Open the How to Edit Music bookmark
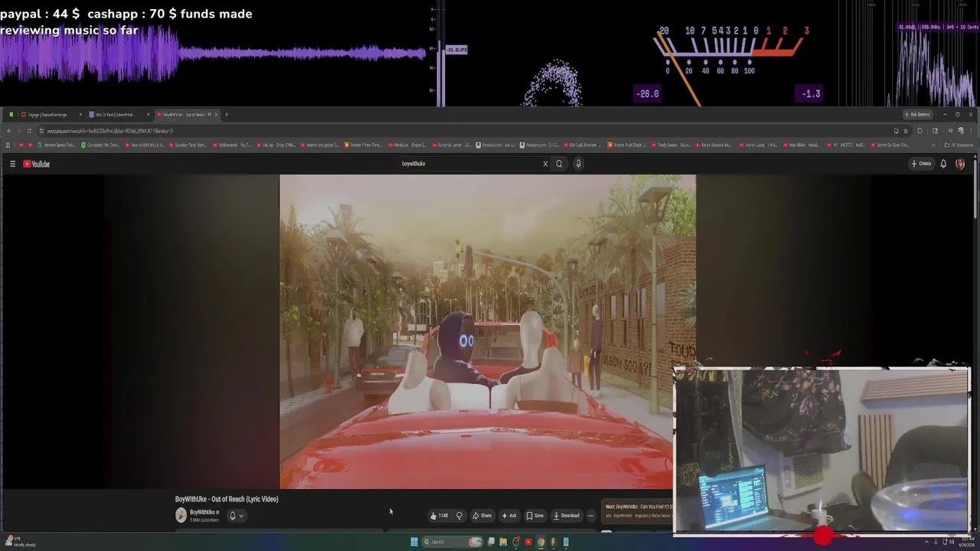The height and width of the screenshot is (551, 980). (143, 145)
